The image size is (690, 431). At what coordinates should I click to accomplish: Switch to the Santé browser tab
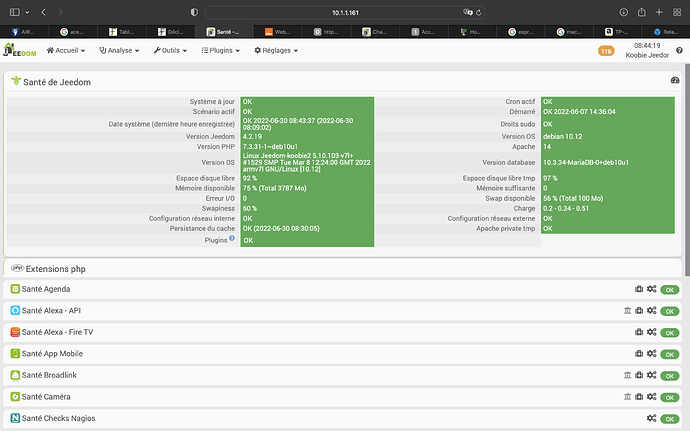224,32
